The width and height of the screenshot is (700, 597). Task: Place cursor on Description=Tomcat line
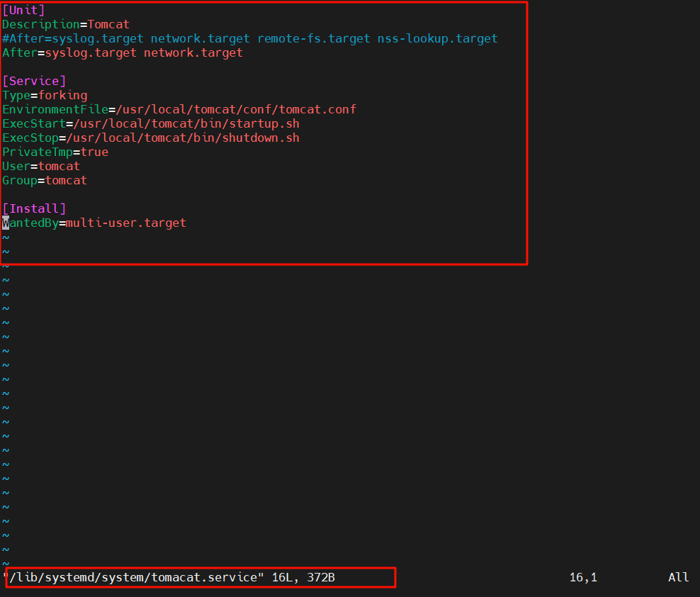(66, 24)
